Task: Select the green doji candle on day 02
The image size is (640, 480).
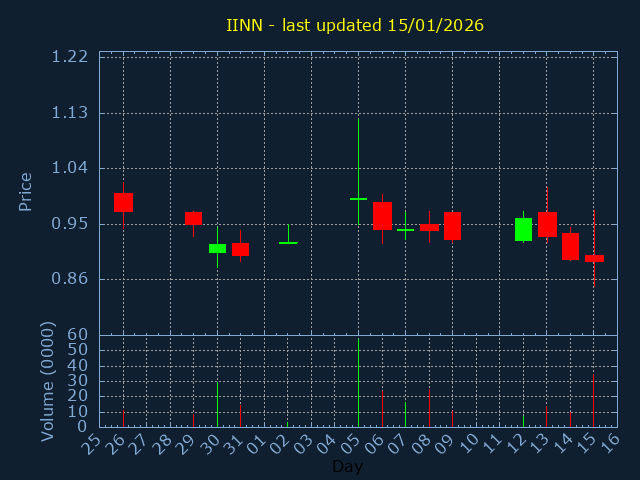Action: (288, 242)
